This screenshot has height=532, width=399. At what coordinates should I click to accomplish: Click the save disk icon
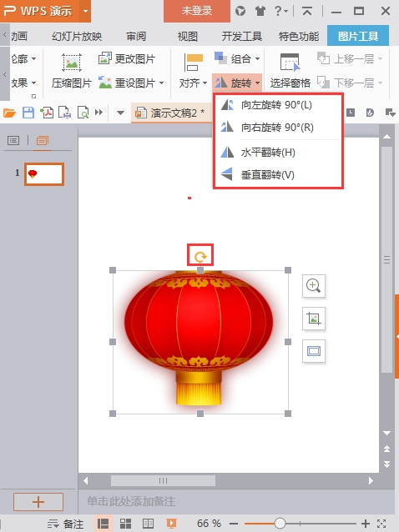pyautogui.click(x=28, y=113)
